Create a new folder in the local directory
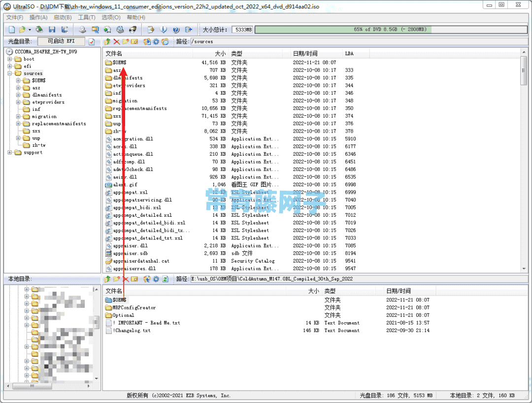Screen dimensions: 532x403 coord(116,279)
